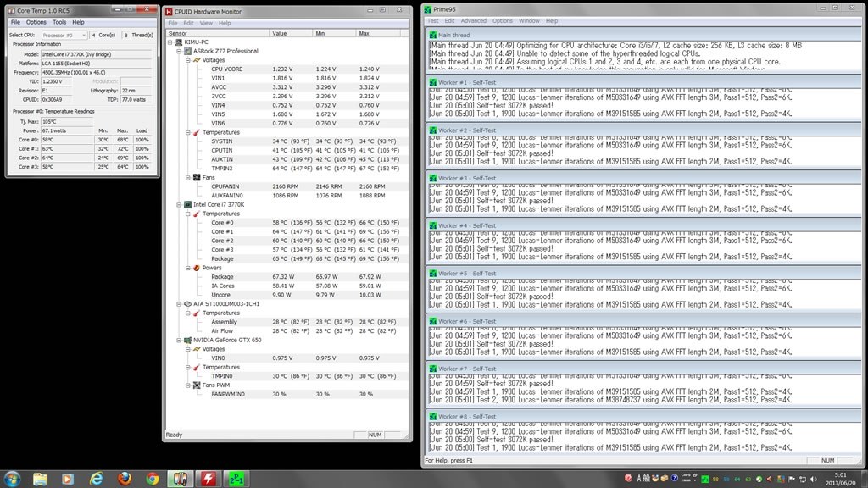Viewport: 868px width, 488px height.
Task: Switch to HWMonitor red lightning taskbar button
Action: pos(209,479)
